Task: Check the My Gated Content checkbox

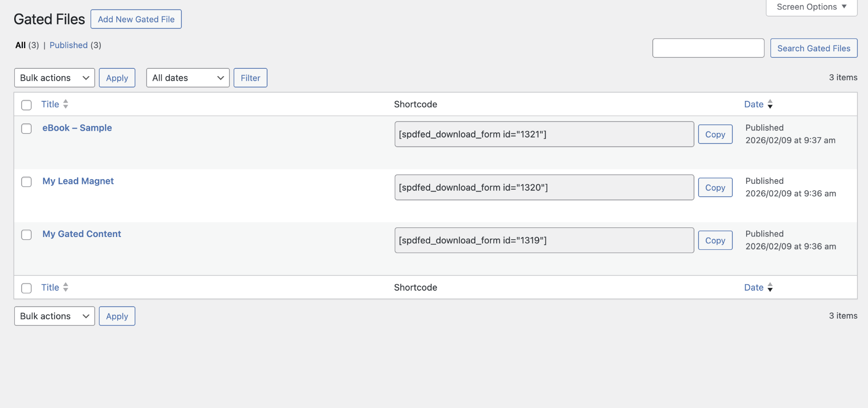Action: [27, 235]
